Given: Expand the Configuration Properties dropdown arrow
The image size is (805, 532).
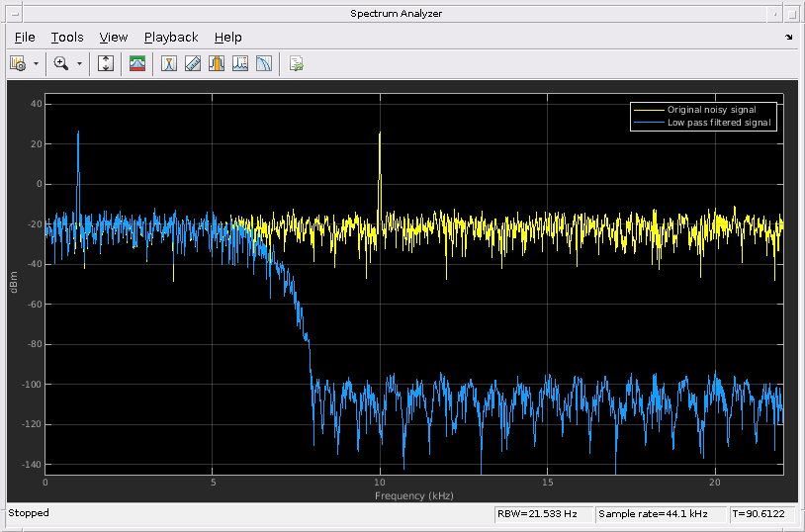Looking at the screenshot, I should [36, 64].
